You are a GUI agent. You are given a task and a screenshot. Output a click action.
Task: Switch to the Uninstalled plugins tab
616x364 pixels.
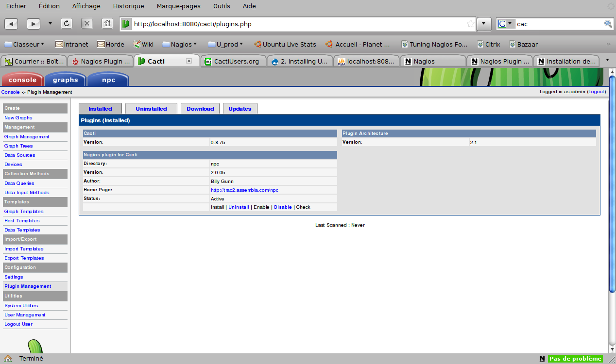(151, 109)
